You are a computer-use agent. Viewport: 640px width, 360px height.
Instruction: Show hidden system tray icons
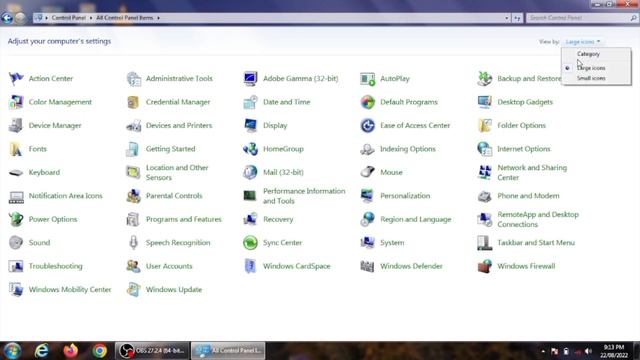[543, 351]
